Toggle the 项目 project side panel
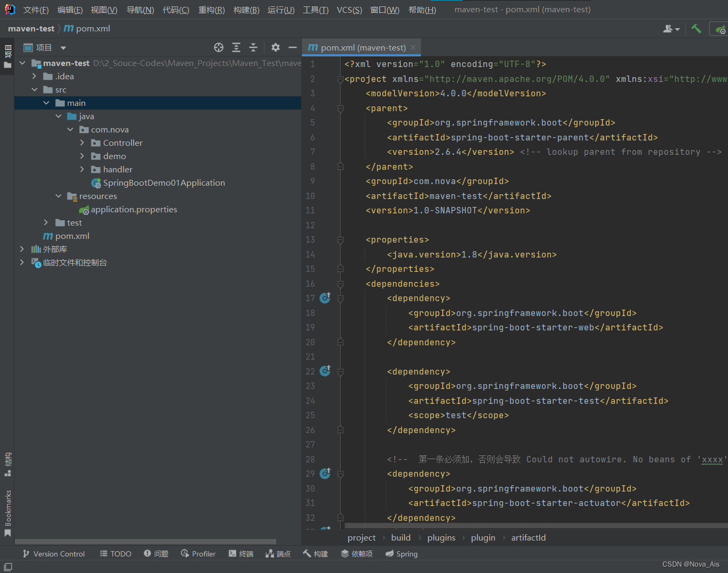This screenshot has width=728, height=573. click(x=7, y=56)
